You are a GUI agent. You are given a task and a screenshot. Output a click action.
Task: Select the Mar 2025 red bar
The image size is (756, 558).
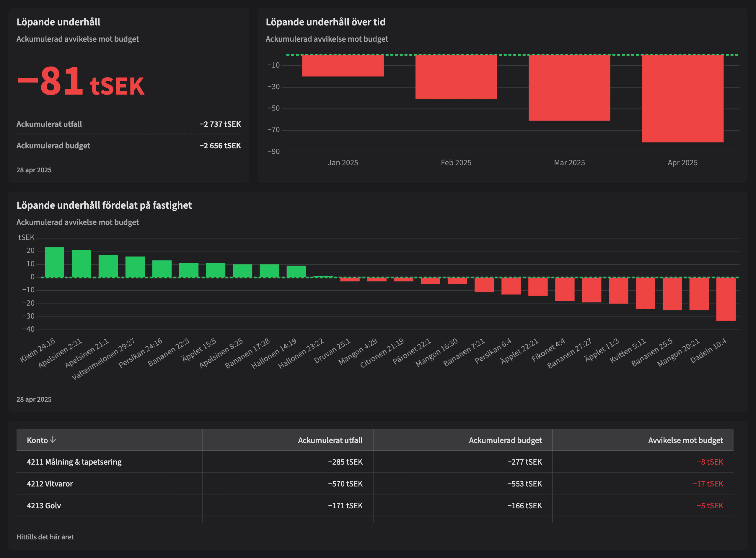(569, 88)
